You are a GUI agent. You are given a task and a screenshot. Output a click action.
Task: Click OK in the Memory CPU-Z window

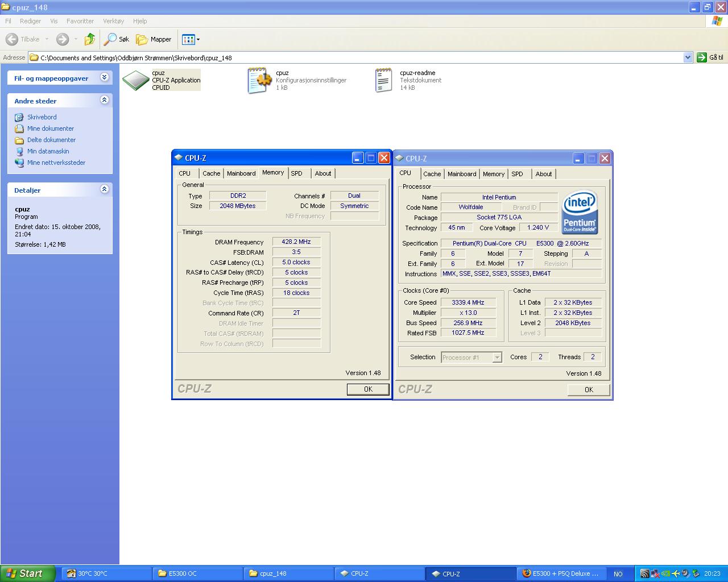[x=368, y=389]
